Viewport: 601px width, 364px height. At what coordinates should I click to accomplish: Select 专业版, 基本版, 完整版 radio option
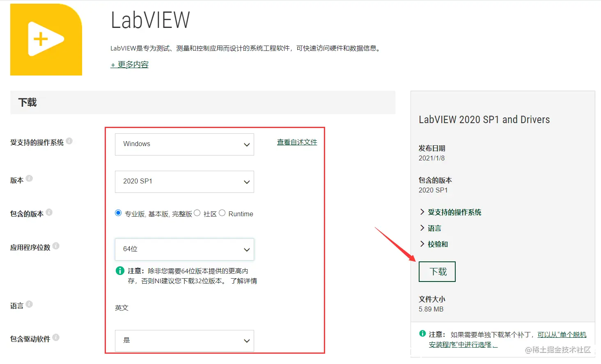(118, 213)
